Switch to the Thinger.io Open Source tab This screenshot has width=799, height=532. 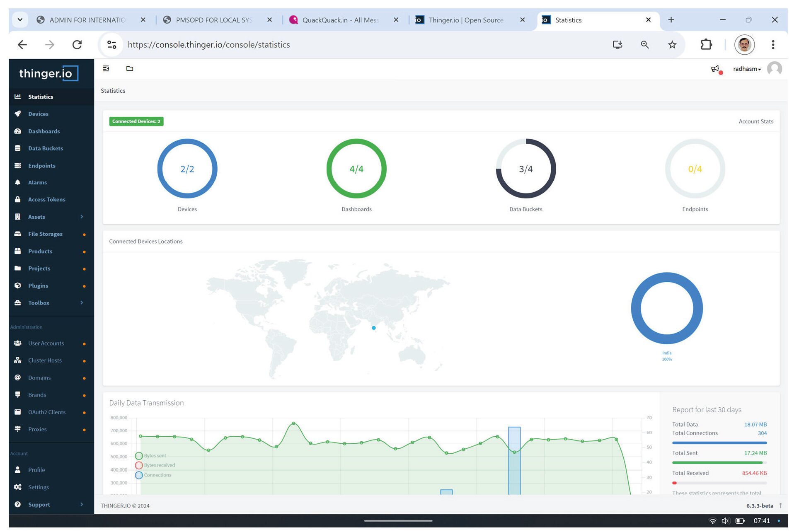click(470, 20)
